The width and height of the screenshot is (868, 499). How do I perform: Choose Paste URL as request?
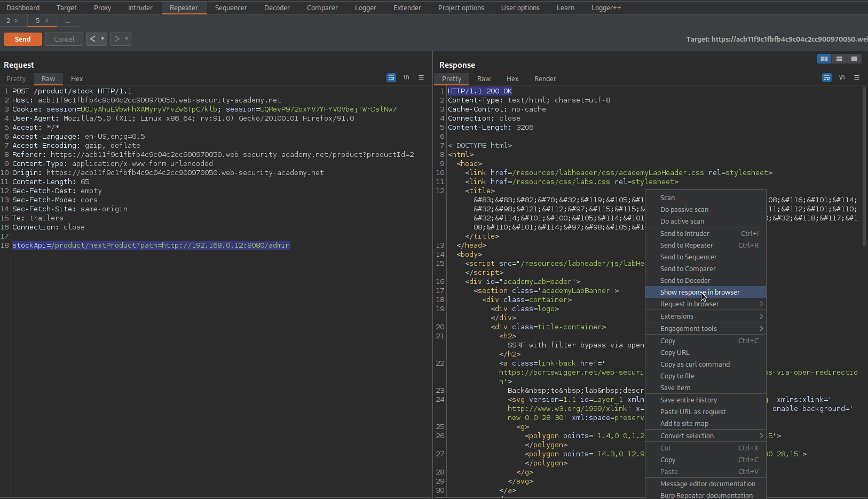click(706, 411)
